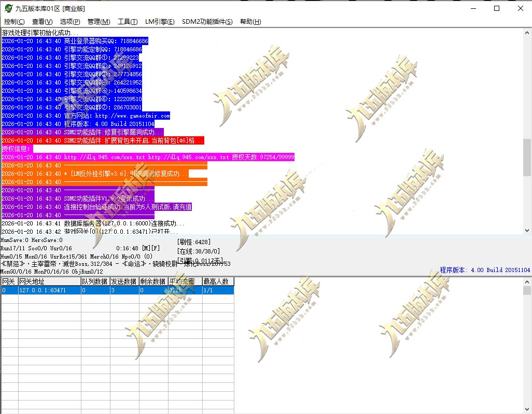Image resolution: width=532 pixels, height=414 pixels.
Task: Click the log panel scroll up arrow
Action: pos(527,33)
